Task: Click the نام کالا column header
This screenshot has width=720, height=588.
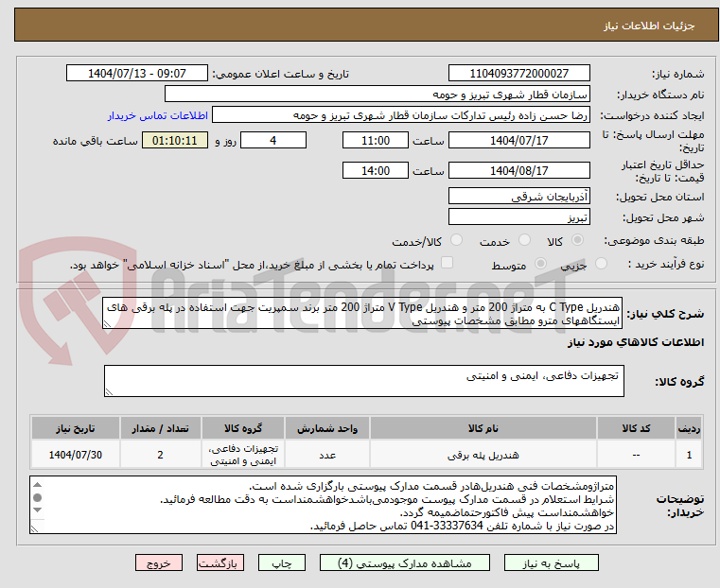Action: click(483, 428)
